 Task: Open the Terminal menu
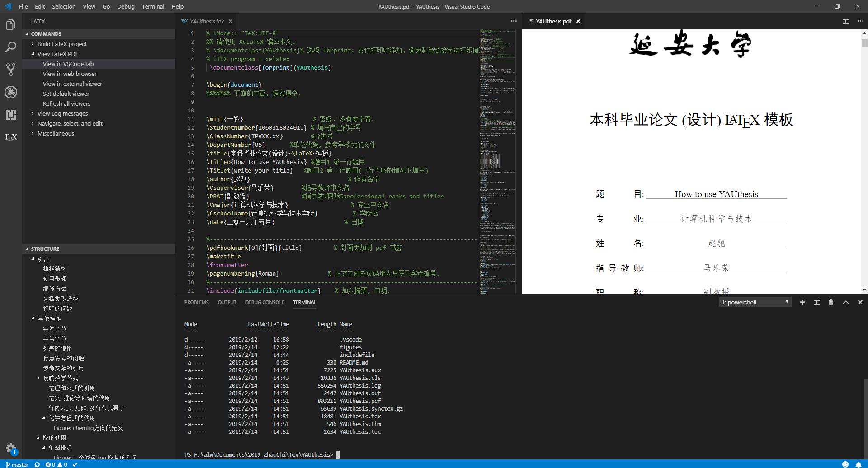point(153,6)
